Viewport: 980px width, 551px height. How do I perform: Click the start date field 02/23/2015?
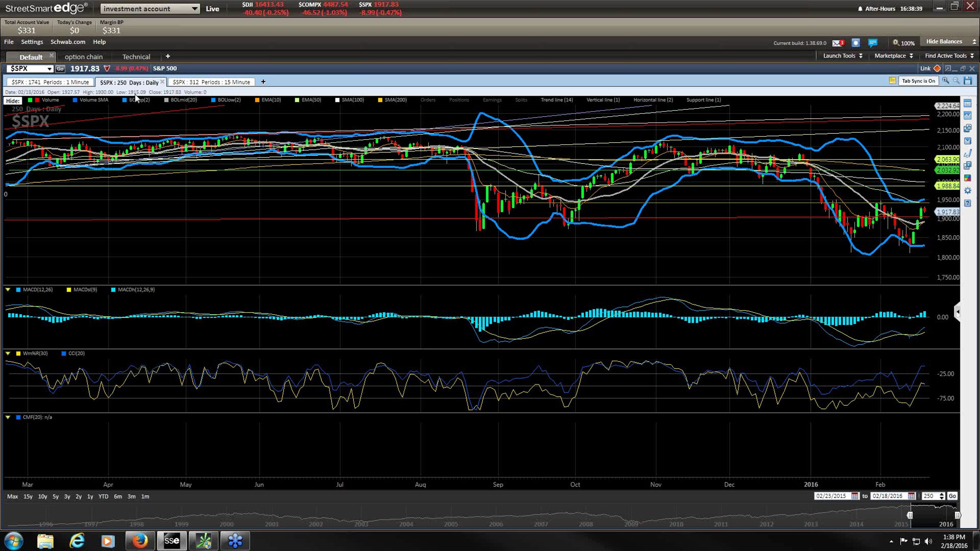(831, 496)
